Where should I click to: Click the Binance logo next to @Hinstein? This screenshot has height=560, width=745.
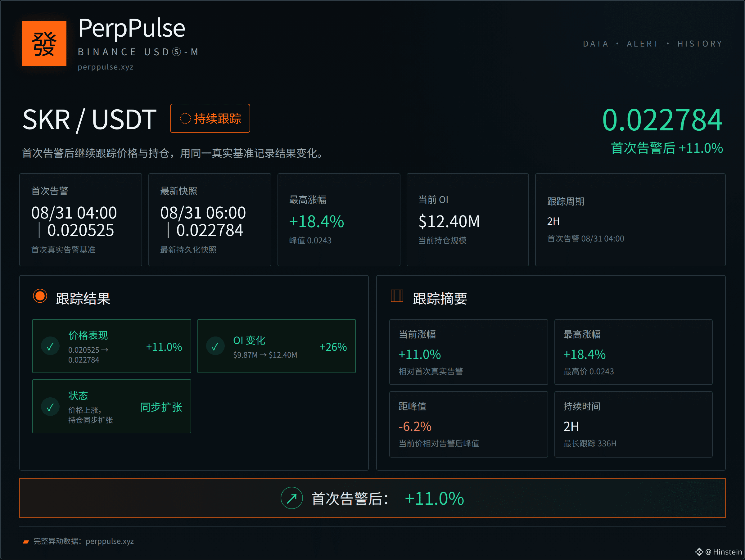699,552
